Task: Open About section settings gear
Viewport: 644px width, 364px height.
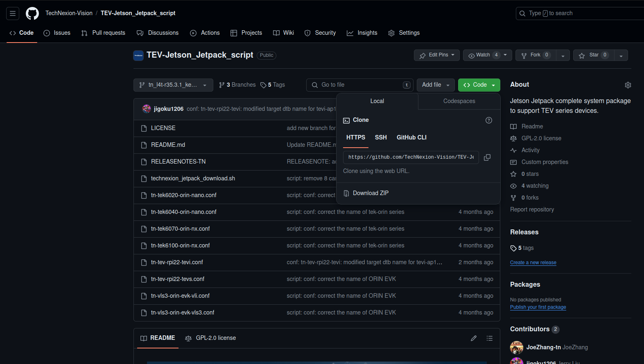Action: tap(628, 85)
